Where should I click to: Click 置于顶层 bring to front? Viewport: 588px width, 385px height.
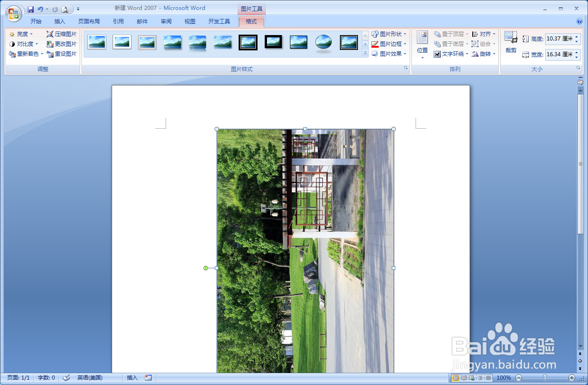(451, 34)
